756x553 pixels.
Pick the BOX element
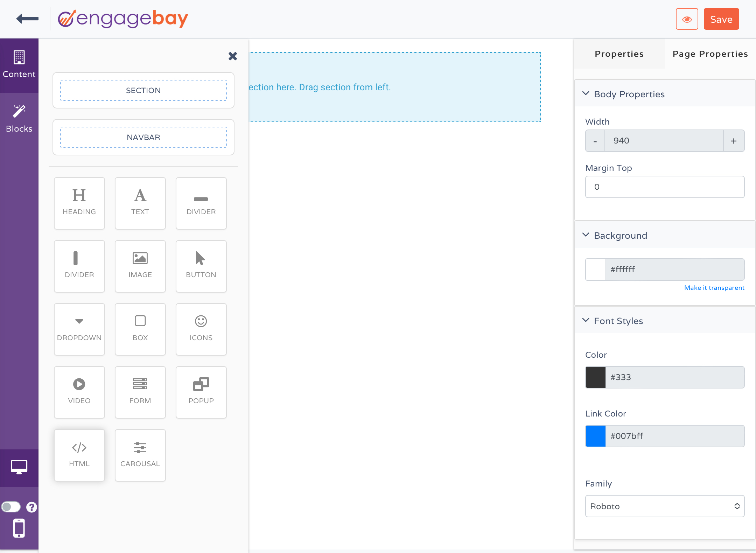pos(140,329)
